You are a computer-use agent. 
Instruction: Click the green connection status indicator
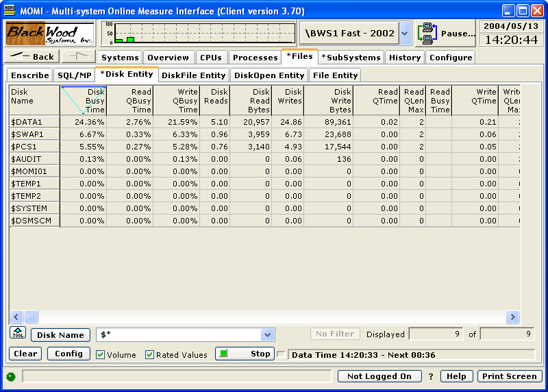11,376
